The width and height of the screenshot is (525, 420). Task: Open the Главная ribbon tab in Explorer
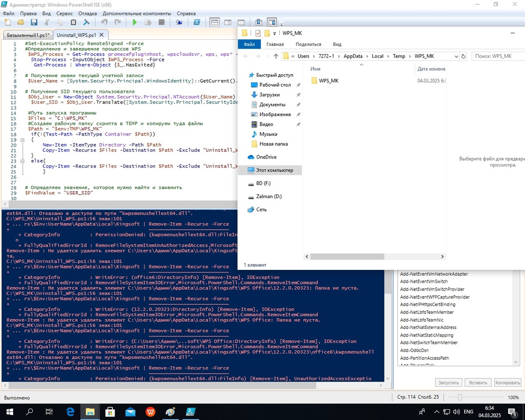[x=275, y=44]
